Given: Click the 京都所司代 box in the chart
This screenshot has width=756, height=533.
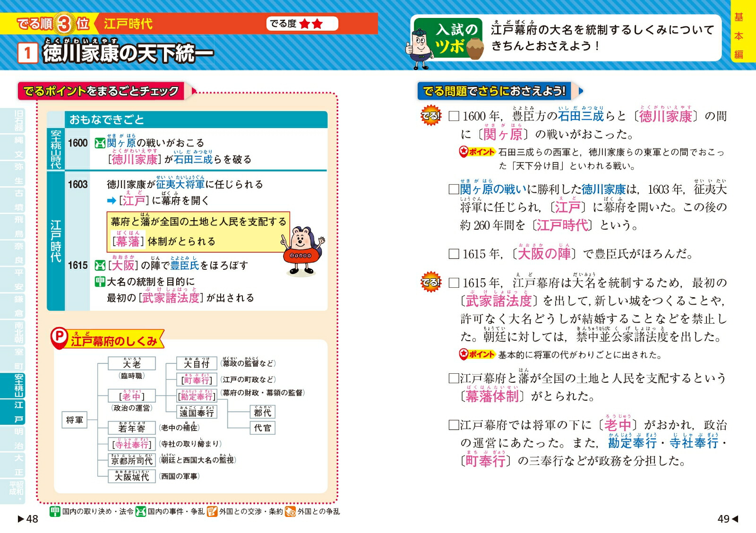Looking at the screenshot, I should click(x=132, y=460).
